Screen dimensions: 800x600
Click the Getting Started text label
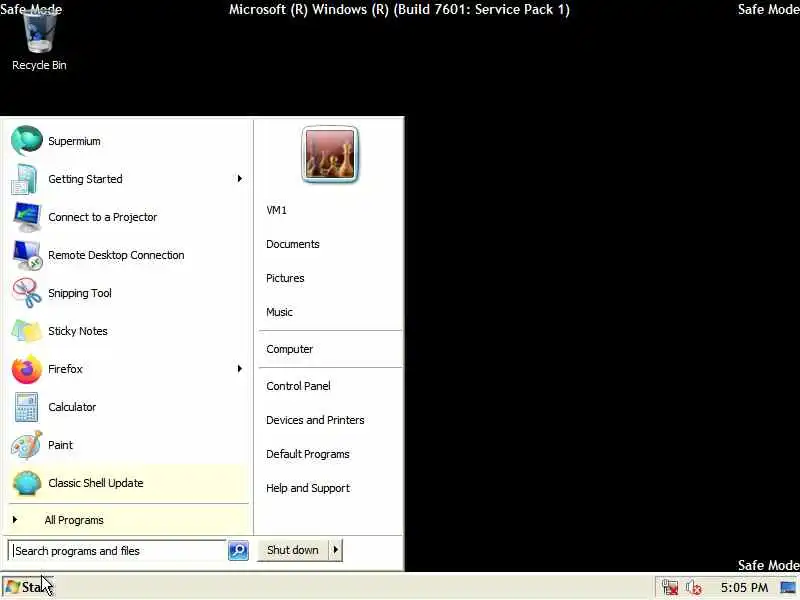[x=85, y=179]
